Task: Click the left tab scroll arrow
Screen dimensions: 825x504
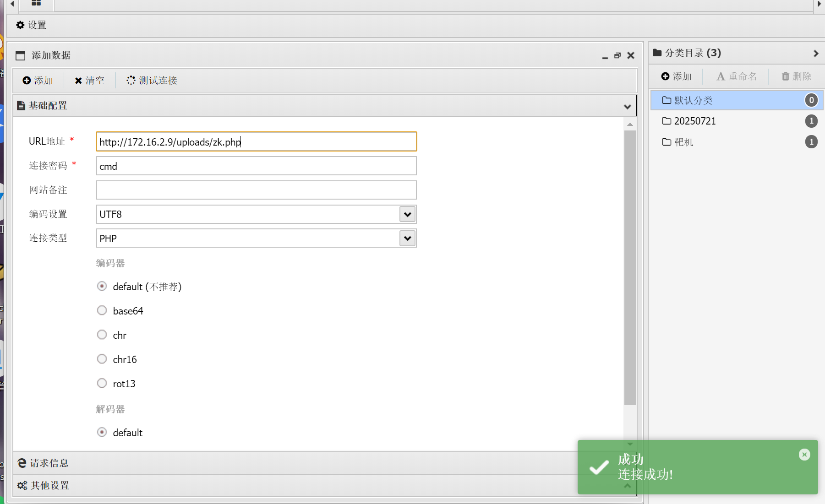Action: (x=12, y=4)
